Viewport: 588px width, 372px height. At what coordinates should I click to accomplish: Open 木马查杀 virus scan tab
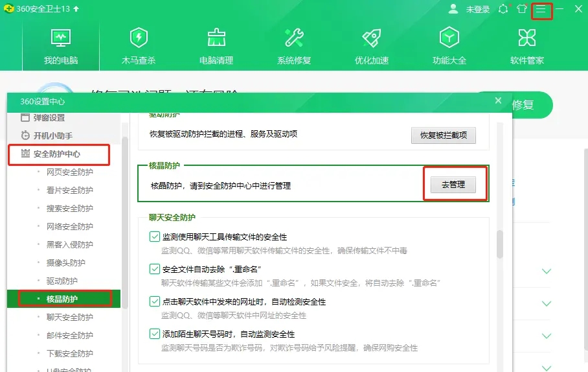pyautogui.click(x=139, y=47)
